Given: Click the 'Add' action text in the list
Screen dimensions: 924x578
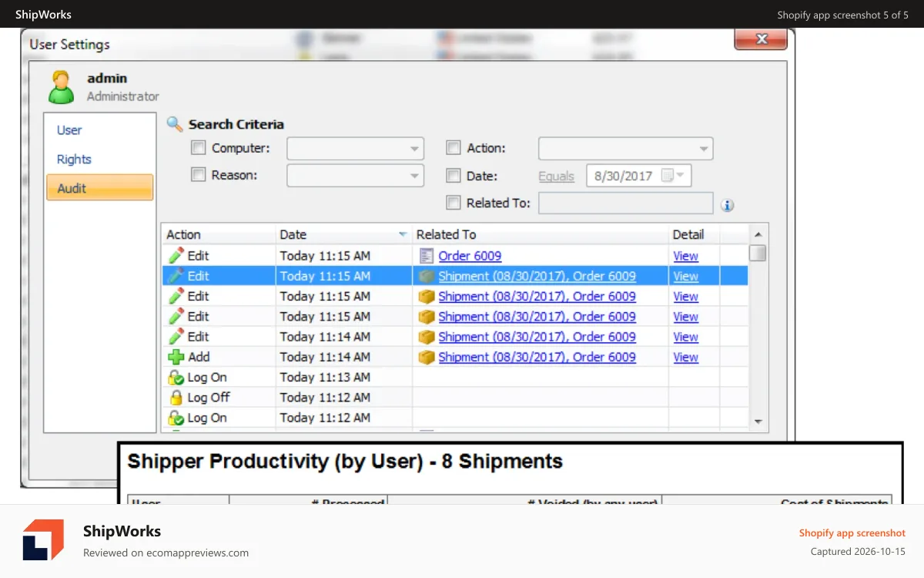Looking at the screenshot, I should tap(199, 357).
